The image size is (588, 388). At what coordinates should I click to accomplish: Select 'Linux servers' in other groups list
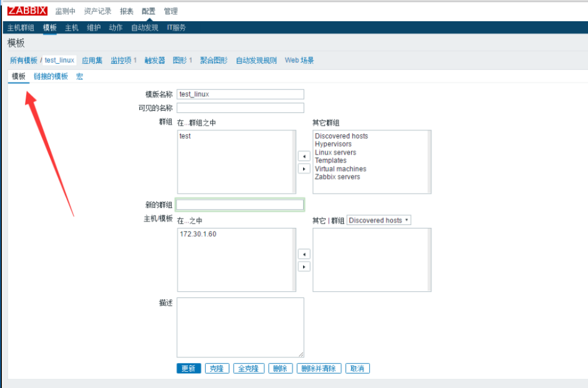pos(336,152)
